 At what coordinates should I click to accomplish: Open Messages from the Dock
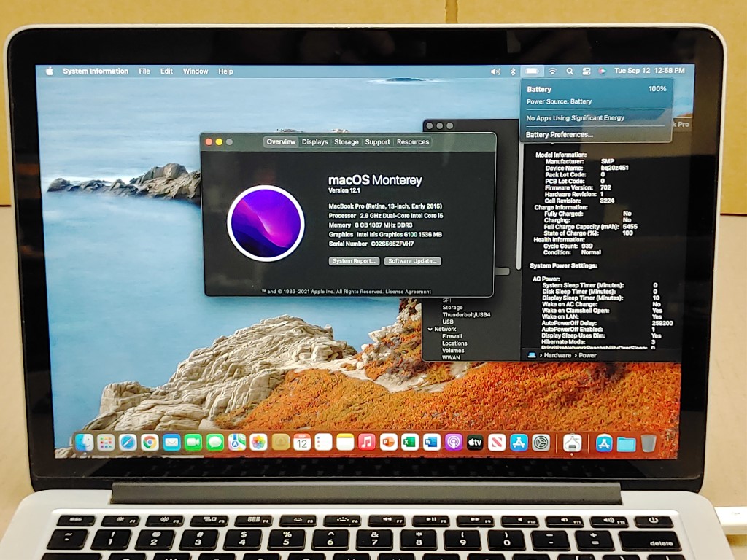(x=215, y=443)
